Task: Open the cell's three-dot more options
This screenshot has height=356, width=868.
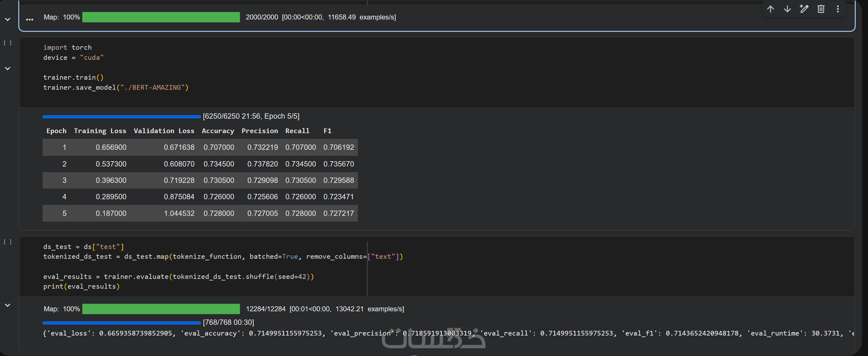Action: (838, 9)
